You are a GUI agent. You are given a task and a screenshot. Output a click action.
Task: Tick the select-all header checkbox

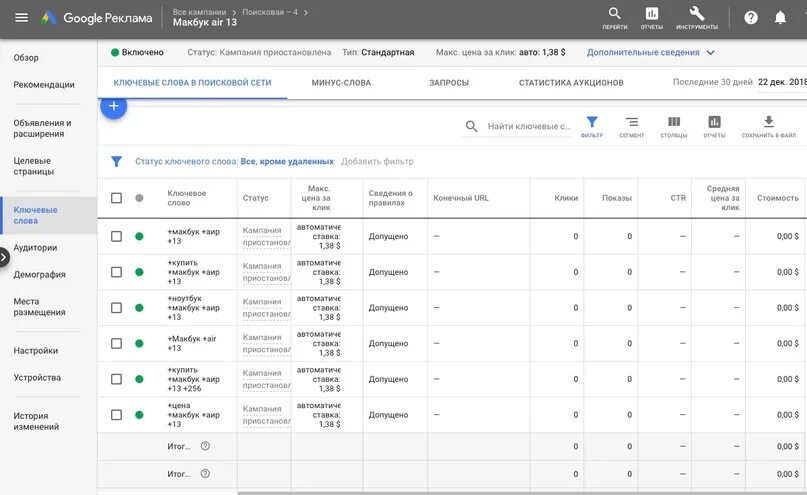tap(116, 198)
